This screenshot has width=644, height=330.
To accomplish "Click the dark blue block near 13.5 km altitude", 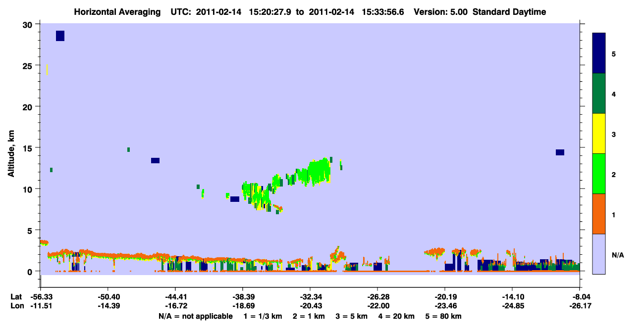I will tap(155, 160).
